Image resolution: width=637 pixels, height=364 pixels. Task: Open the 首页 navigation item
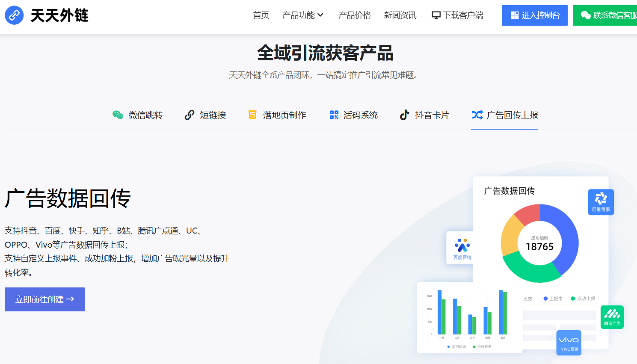(x=261, y=15)
